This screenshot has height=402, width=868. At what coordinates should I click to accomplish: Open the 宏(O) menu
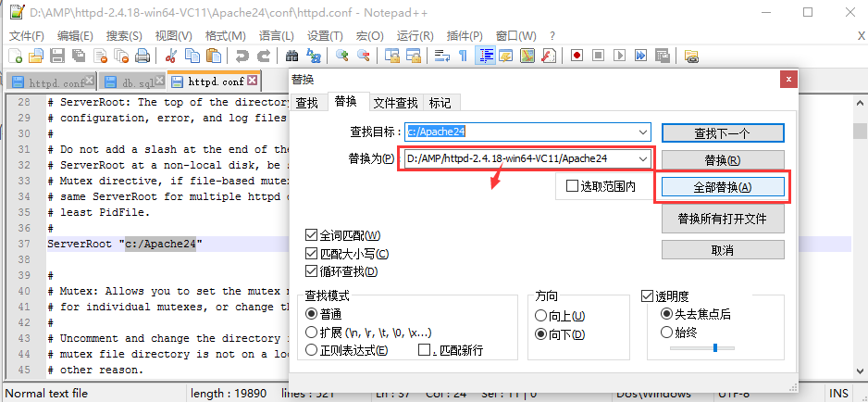[370, 36]
